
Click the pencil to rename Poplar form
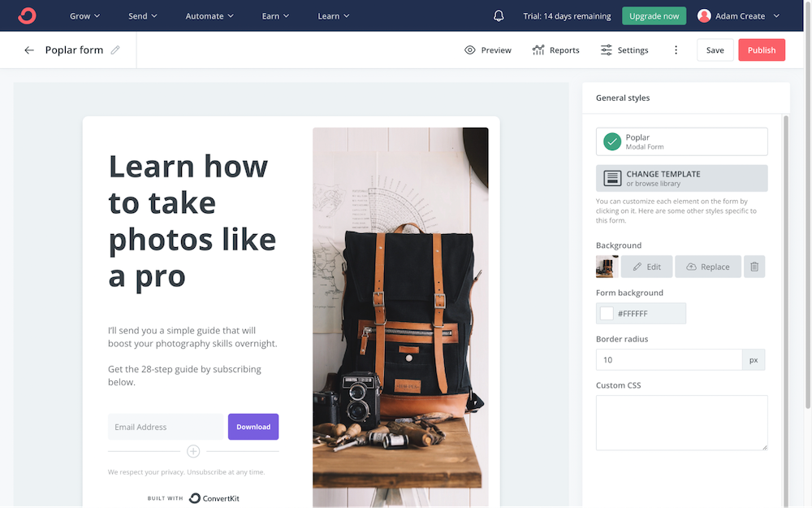(x=115, y=50)
